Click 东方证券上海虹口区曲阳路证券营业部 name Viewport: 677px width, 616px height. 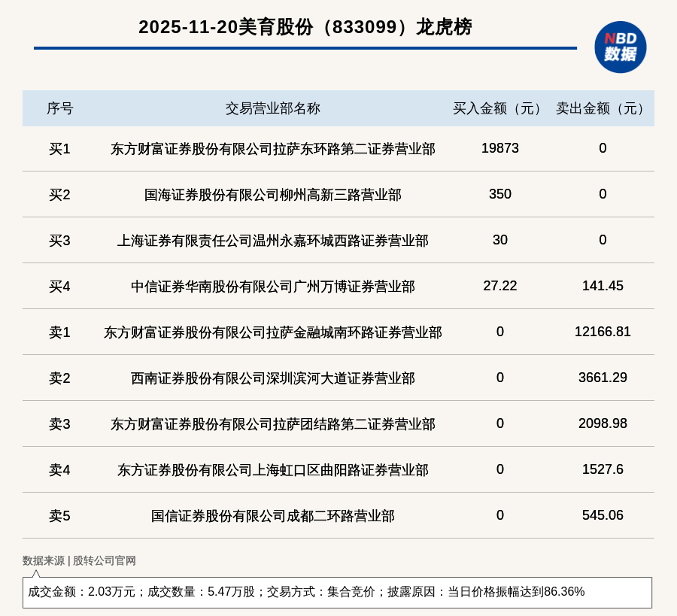272,470
